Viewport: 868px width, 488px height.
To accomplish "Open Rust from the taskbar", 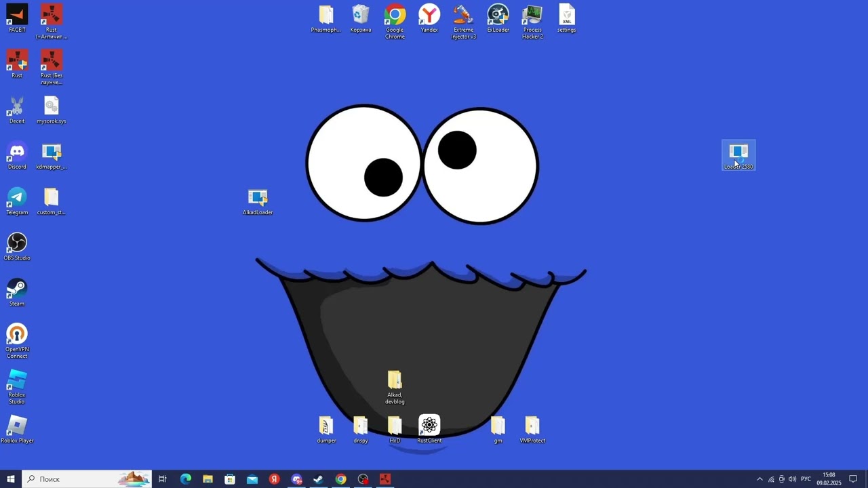I will click(385, 479).
